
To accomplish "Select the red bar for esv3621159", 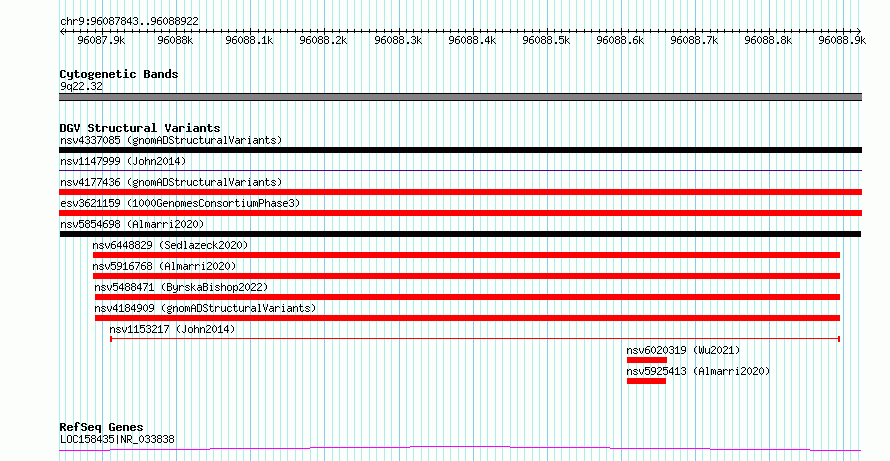I will [460, 213].
